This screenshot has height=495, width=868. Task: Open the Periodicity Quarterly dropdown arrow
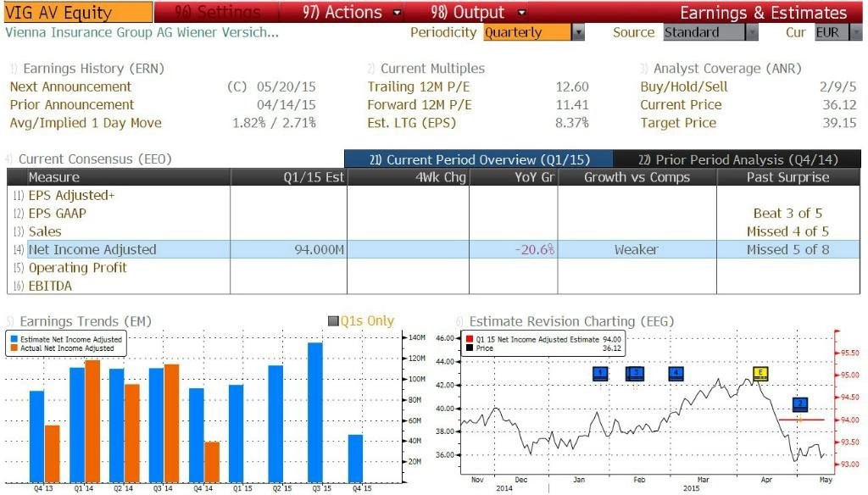(578, 33)
